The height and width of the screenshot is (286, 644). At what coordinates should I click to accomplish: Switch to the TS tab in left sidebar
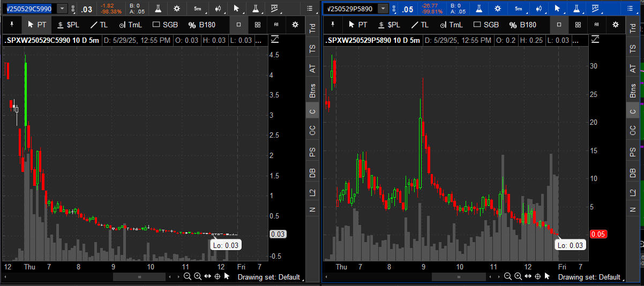312,48
